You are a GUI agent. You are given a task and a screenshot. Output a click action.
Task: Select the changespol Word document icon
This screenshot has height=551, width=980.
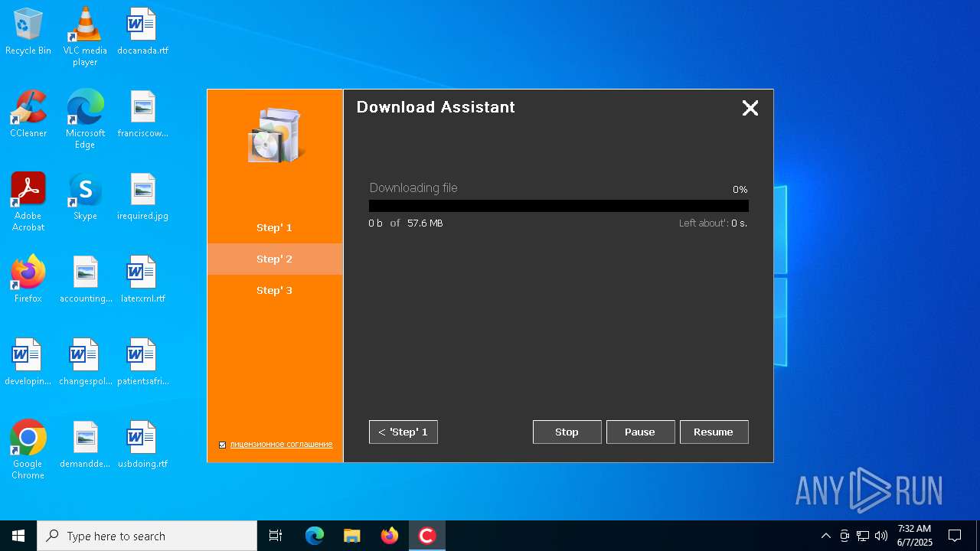(x=85, y=363)
